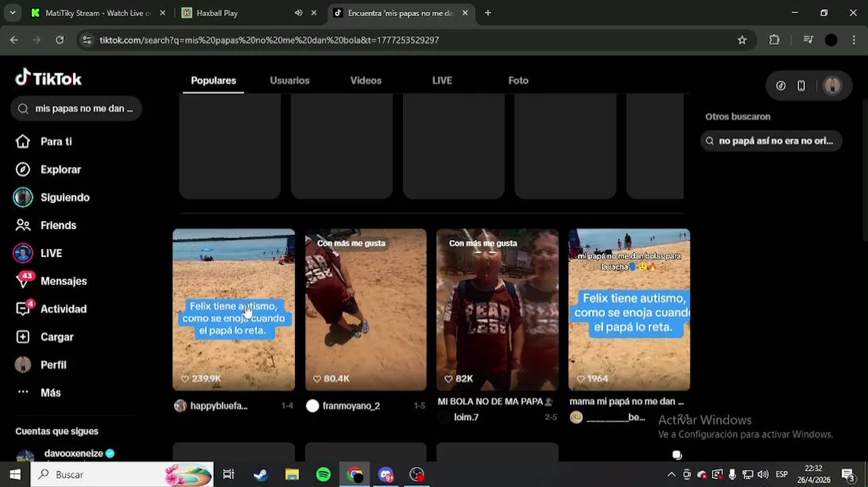Switch to the Populares tab
868x487 pixels.
[213, 80]
